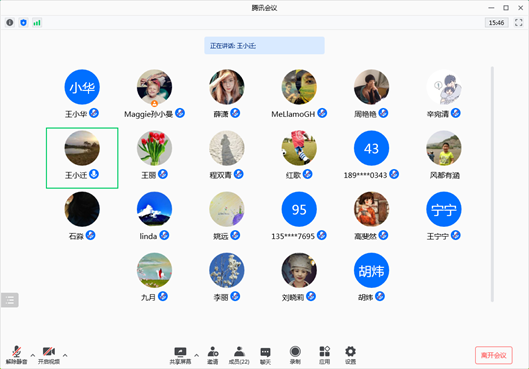Enter full screen with top right icon
The image size is (529, 369).
pos(519,23)
